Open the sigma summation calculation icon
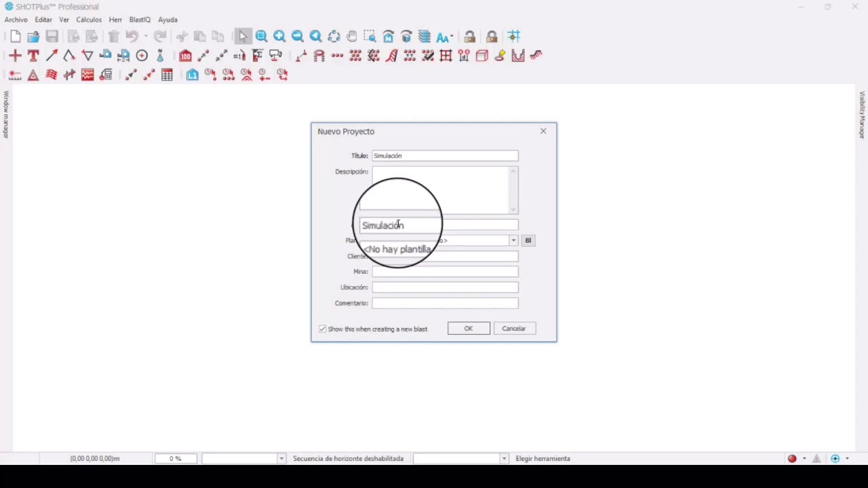 pyautogui.click(x=258, y=56)
